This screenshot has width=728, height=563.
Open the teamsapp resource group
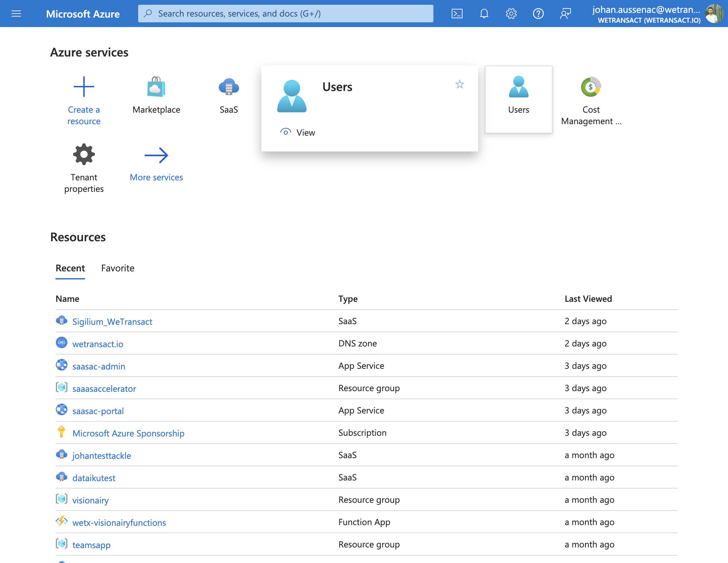click(91, 545)
